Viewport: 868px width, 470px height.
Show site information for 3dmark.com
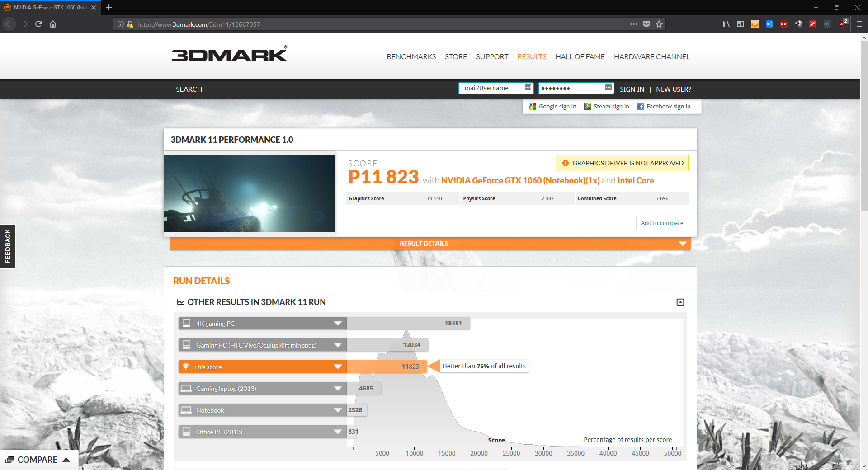pos(120,24)
